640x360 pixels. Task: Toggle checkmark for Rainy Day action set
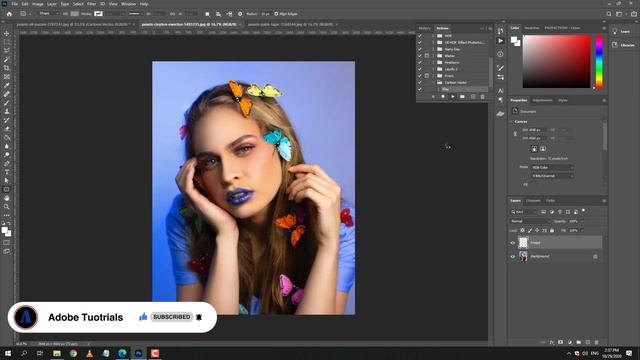click(420, 49)
